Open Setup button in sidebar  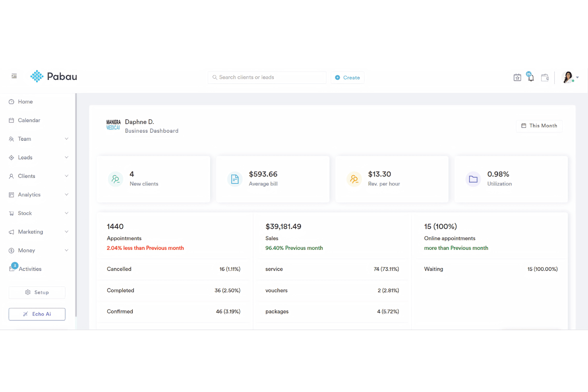tap(37, 292)
